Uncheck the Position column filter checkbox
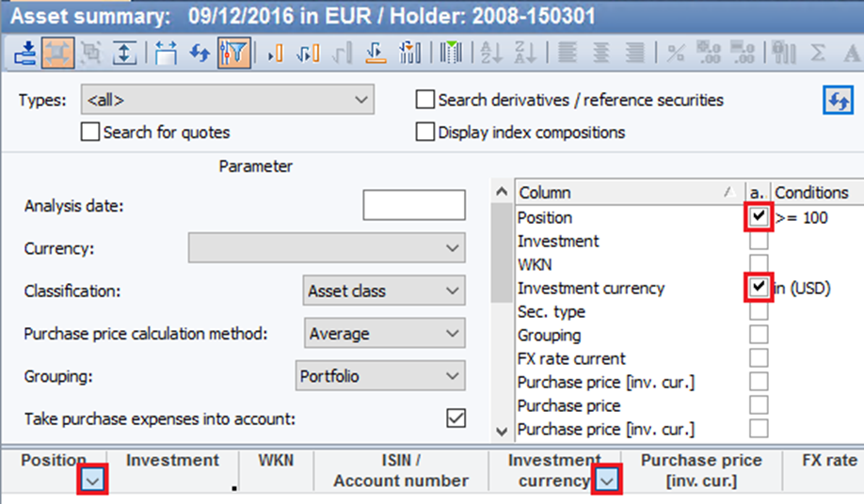Viewport: 864px width, 504px height. [759, 217]
